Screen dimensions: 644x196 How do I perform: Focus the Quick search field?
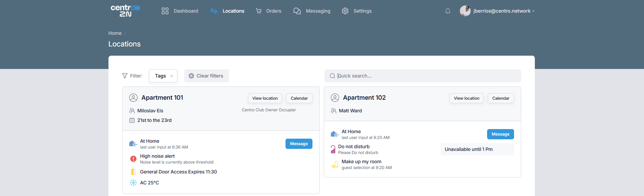point(423,76)
